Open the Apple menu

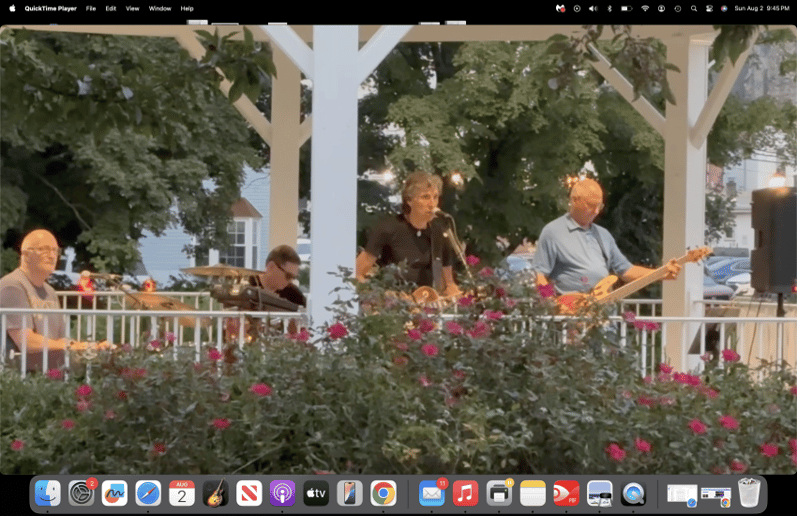[12, 8]
